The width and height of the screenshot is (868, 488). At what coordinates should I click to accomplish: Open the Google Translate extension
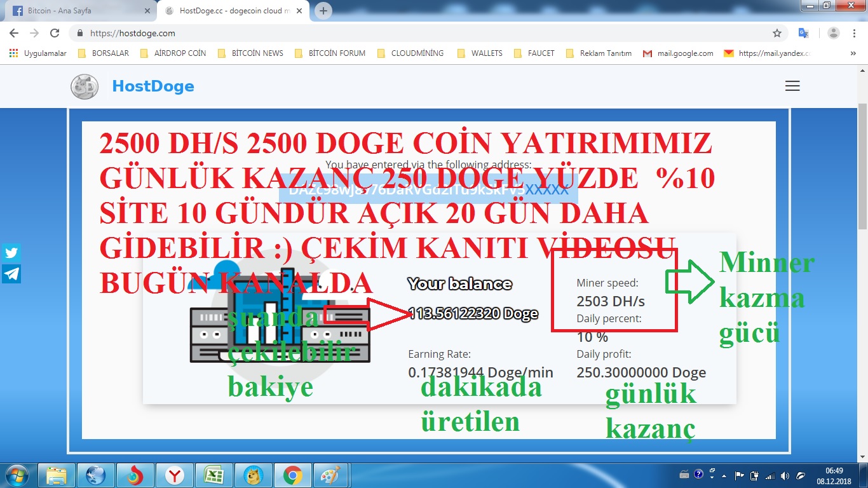803,33
